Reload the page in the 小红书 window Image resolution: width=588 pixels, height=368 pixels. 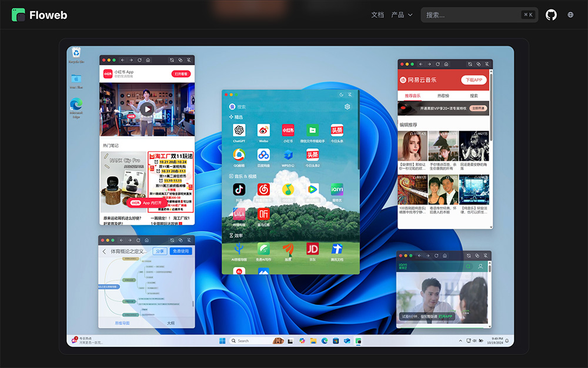click(139, 60)
